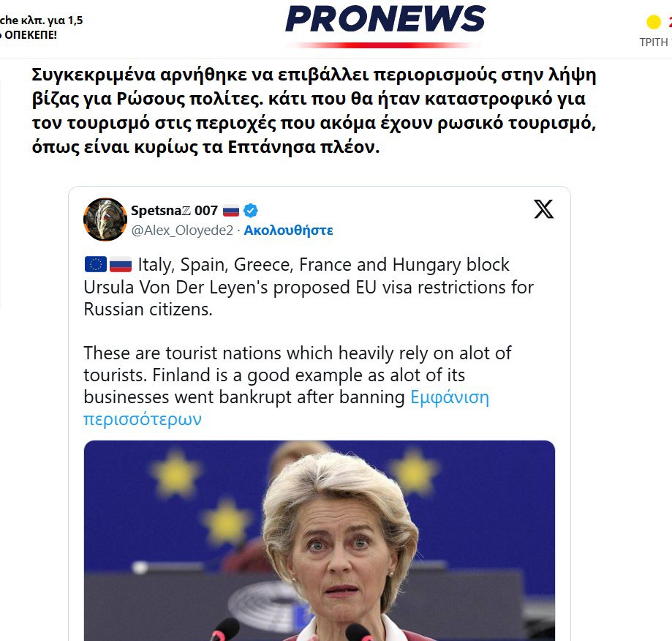Click the PRONEWS logo in the header
Image resolution: width=672 pixels, height=641 pixels.
[x=385, y=20]
